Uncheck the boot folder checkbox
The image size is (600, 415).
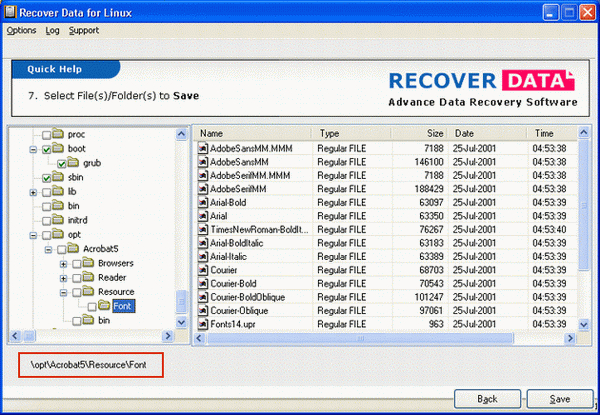tap(45, 148)
